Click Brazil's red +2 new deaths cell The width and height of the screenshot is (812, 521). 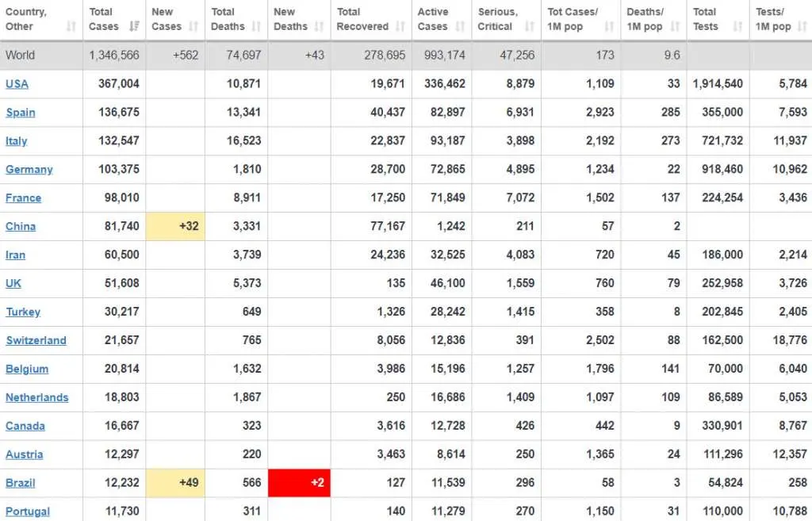[300, 483]
